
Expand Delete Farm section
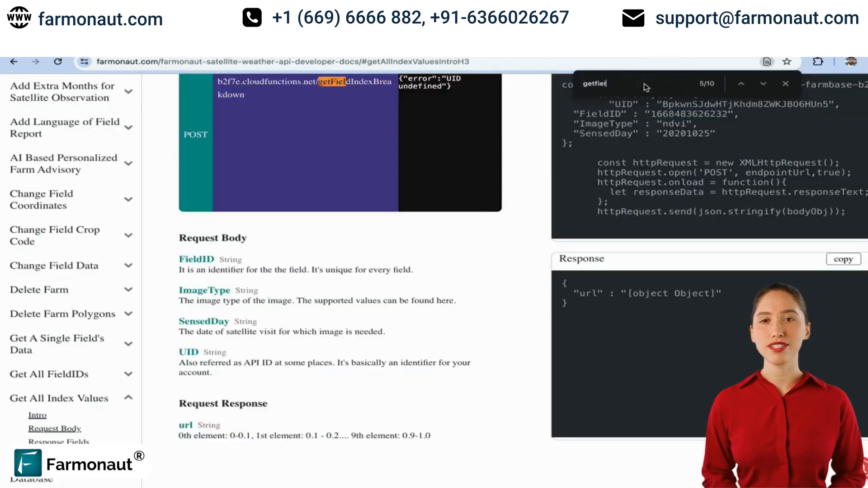point(128,289)
